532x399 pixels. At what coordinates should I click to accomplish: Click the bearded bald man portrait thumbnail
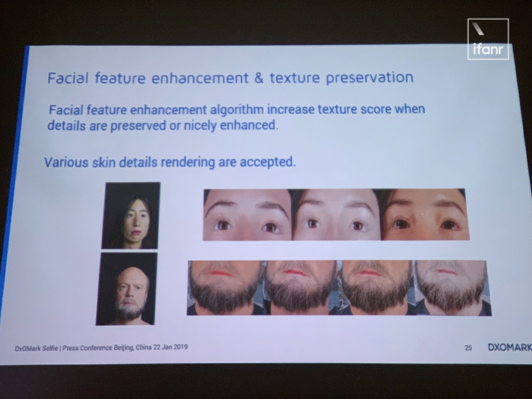[126, 289]
